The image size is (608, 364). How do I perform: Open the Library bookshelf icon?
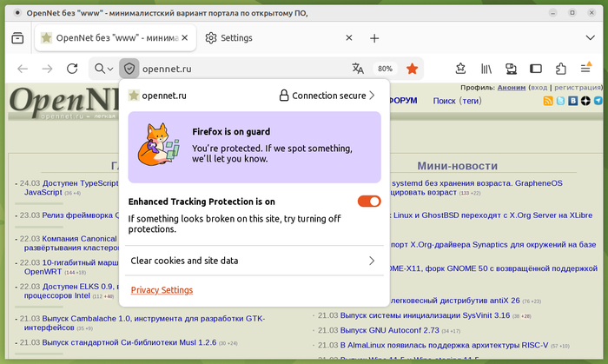coord(487,69)
